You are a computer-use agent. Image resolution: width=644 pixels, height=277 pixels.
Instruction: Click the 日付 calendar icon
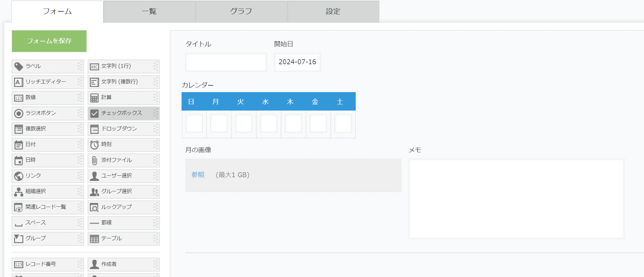pyautogui.click(x=19, y=145)
